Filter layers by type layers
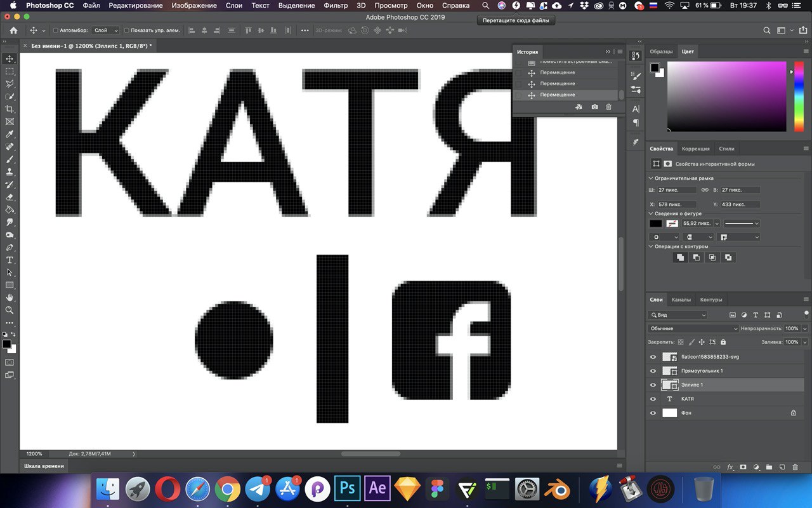Screen dimensions: 812x508 pyautogui.click(x=756, y=315)
